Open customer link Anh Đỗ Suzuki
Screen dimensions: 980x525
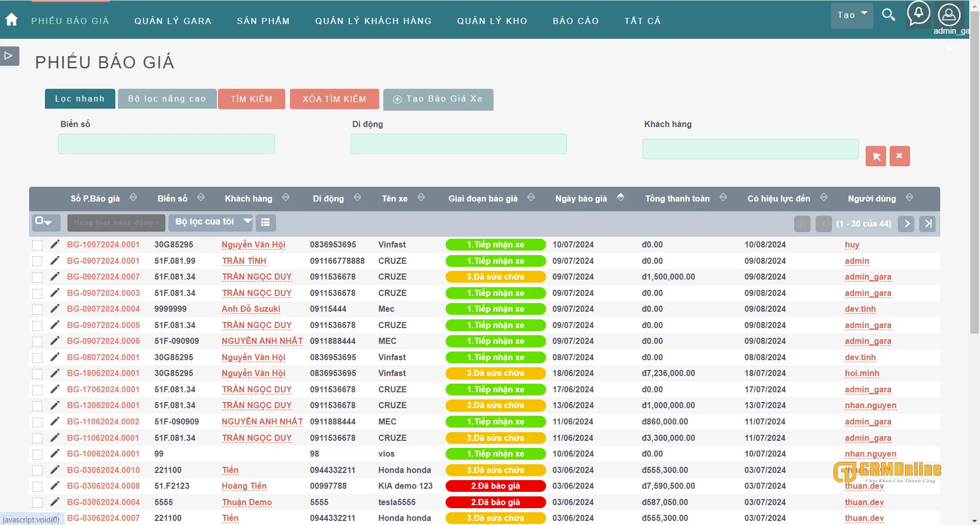pos(251,309)
